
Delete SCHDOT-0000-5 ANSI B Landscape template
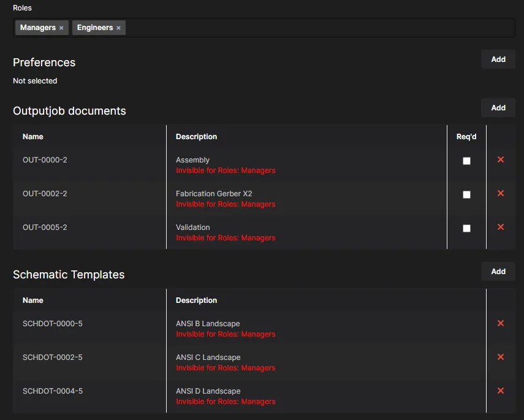(x=500, y=323)
